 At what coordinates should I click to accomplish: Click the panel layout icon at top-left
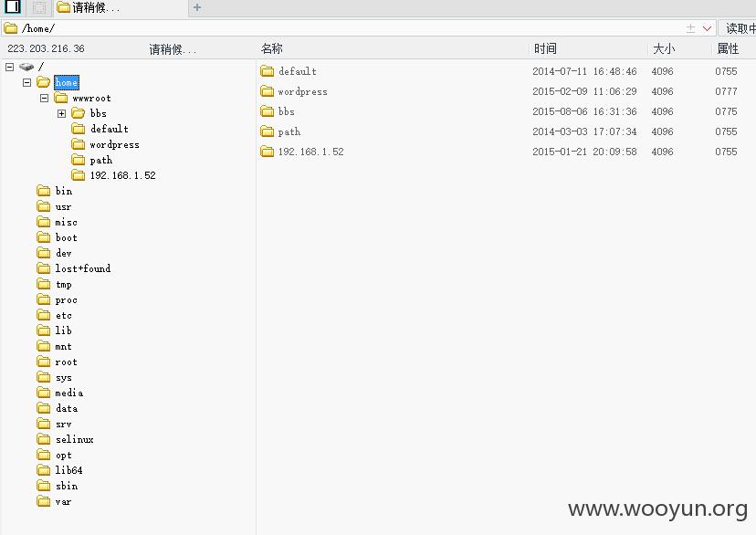coord(13,6)
